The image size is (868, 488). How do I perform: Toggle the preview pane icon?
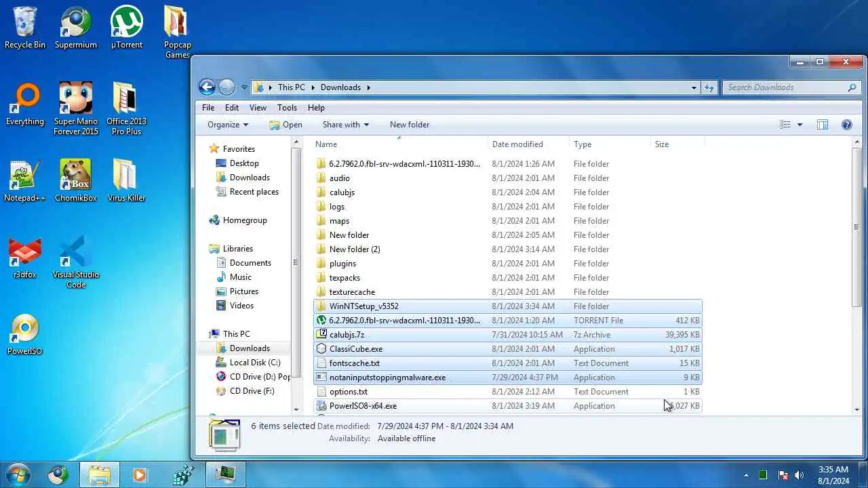tap(823, 125)
